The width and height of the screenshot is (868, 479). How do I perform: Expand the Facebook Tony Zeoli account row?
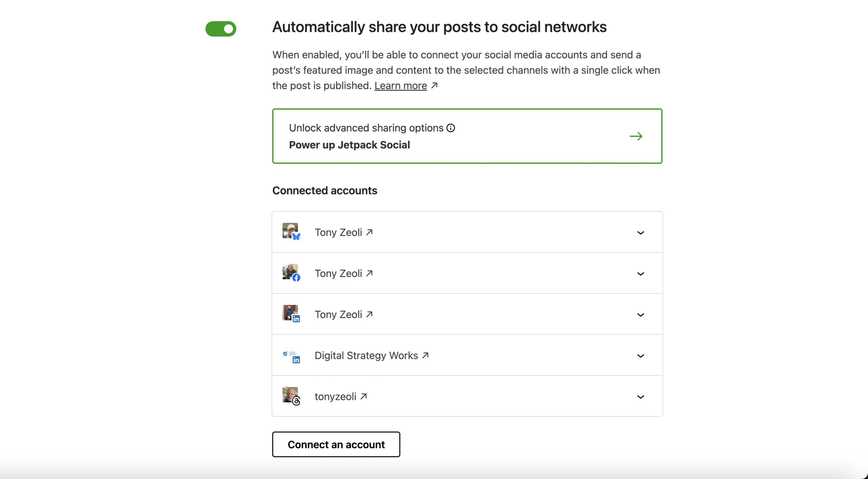coord(640,274)
